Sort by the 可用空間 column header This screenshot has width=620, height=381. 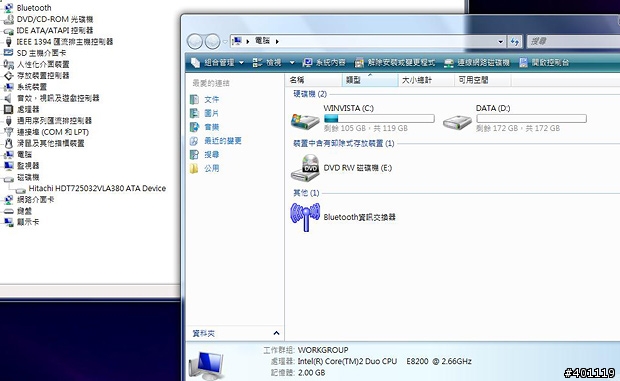482,80
